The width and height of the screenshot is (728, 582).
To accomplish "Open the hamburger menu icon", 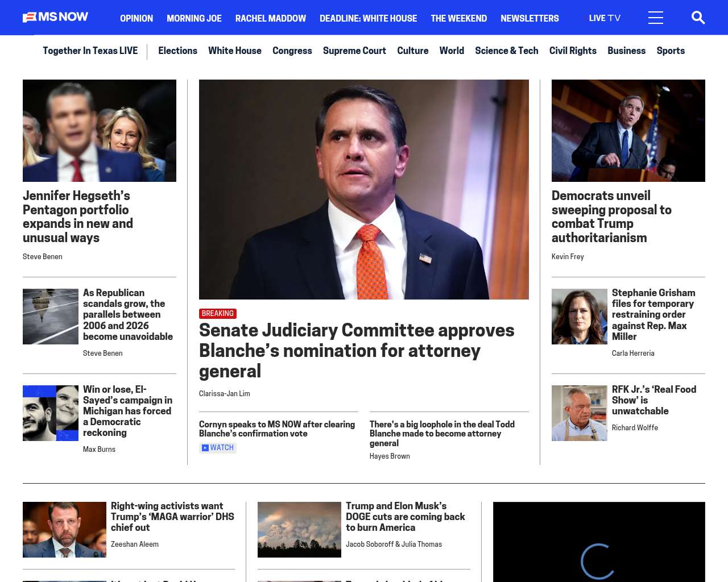I will (656, 18).
